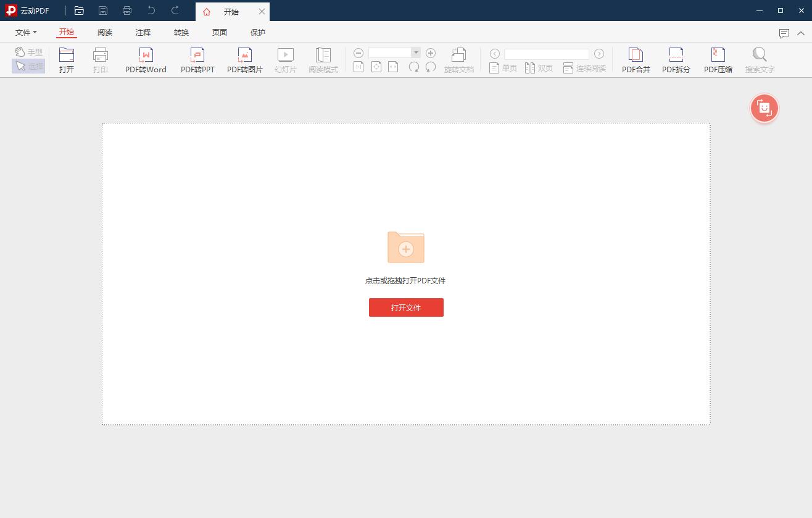Open the 注释 annotation tab
The width and height of the screenshot is (812, 518).
coord(143,32)
